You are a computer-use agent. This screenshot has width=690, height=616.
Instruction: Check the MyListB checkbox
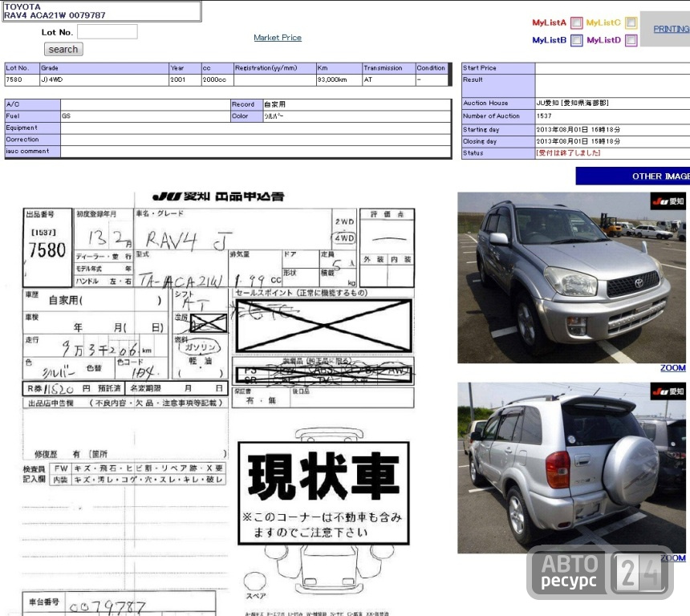pos(576,40)
